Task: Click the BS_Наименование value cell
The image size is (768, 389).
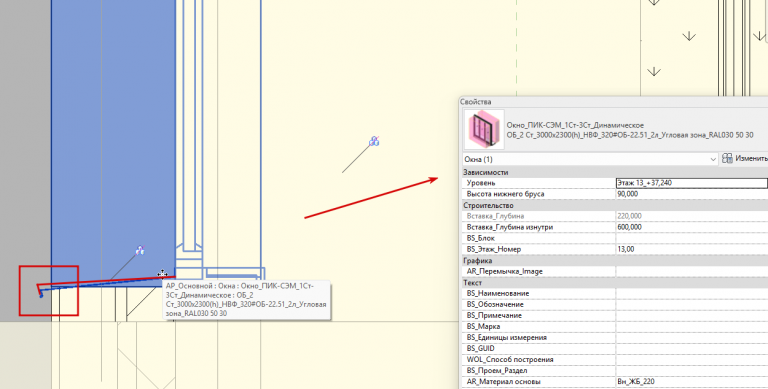Action: 692,293
